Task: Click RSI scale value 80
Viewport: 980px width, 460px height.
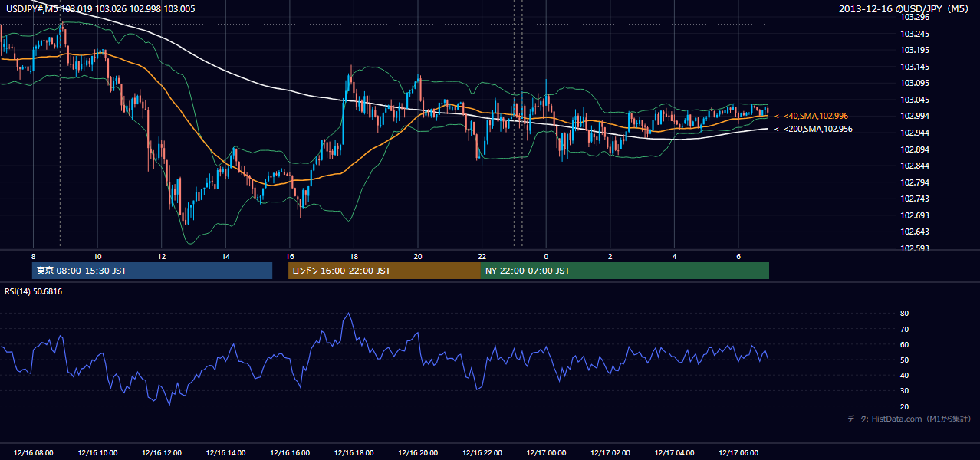Action: point(905,314)
